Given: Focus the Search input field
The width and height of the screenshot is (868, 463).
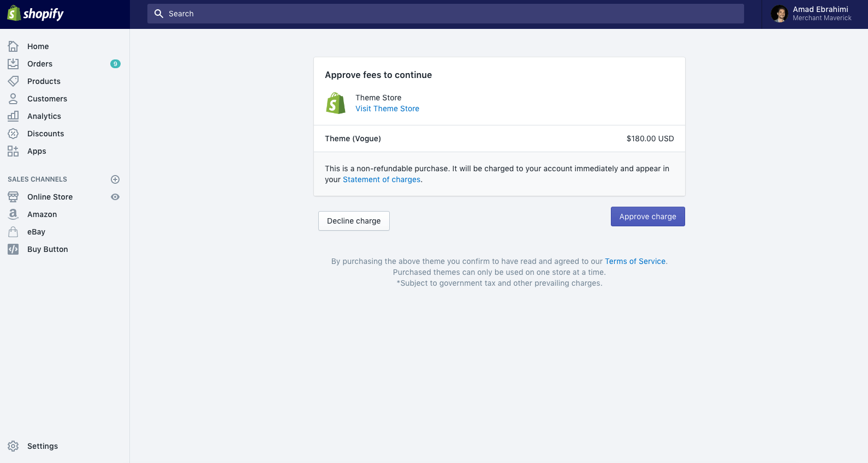Looking at the screenshot, I should tap(445, 14).
